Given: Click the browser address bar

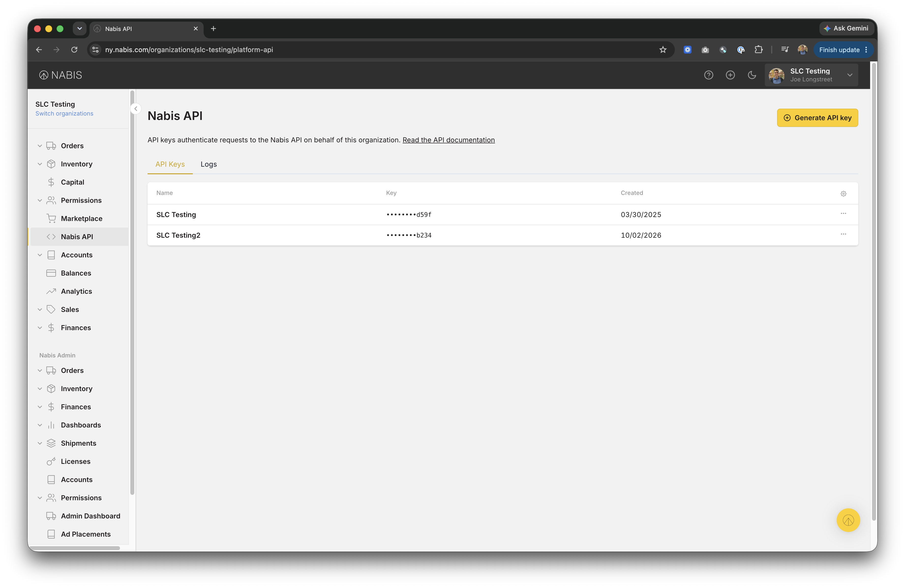Looking at the screenshot, I should click(x=380, y=50).
